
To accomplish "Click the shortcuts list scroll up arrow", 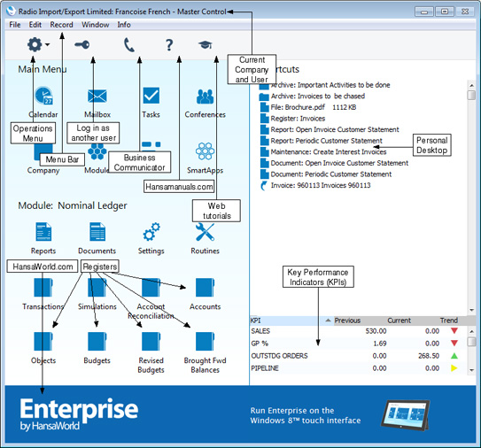I will 471,85.
